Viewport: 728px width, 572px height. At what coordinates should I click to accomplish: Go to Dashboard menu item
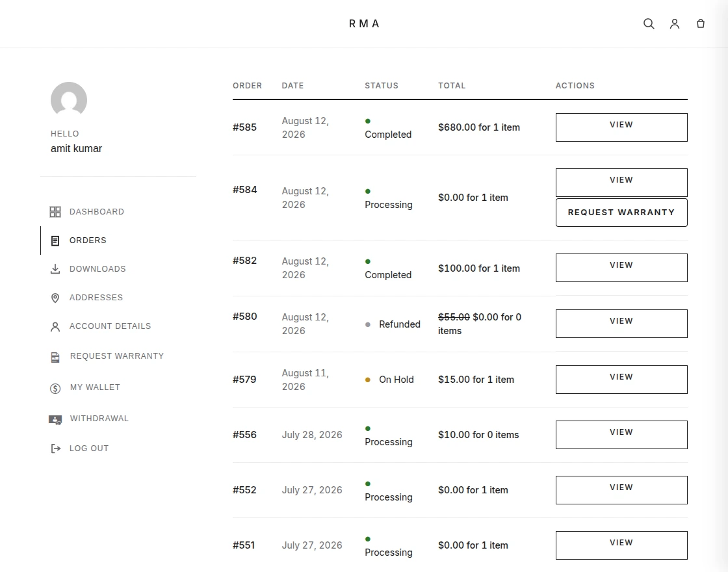(x=97, y=212)
